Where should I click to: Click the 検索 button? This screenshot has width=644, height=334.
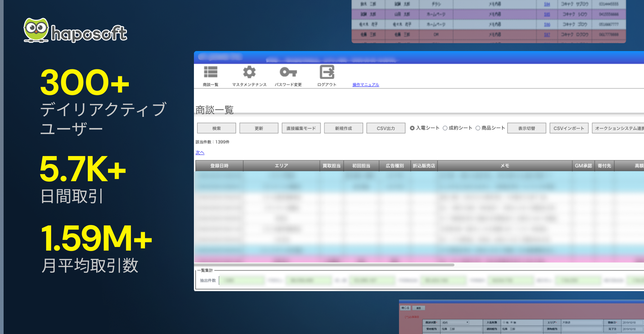pos(217,128)
